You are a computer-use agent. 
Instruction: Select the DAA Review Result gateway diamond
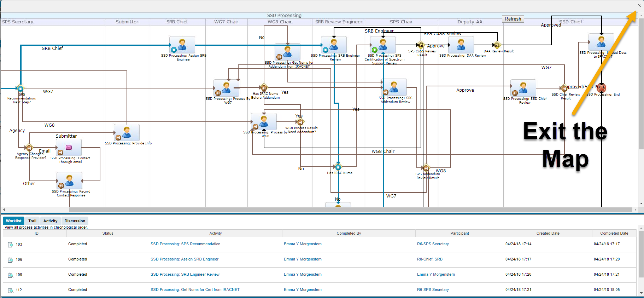(x=497, y=45)
